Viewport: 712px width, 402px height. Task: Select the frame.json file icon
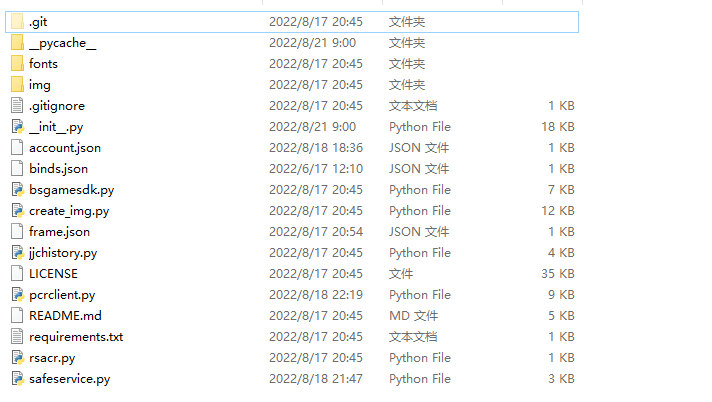point(17,232)
